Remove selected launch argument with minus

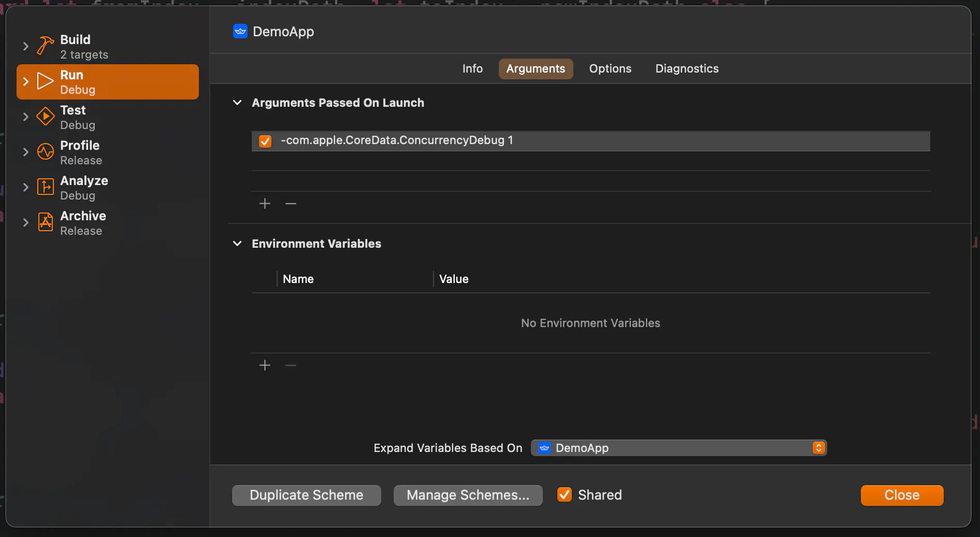(x=291, y=204)
